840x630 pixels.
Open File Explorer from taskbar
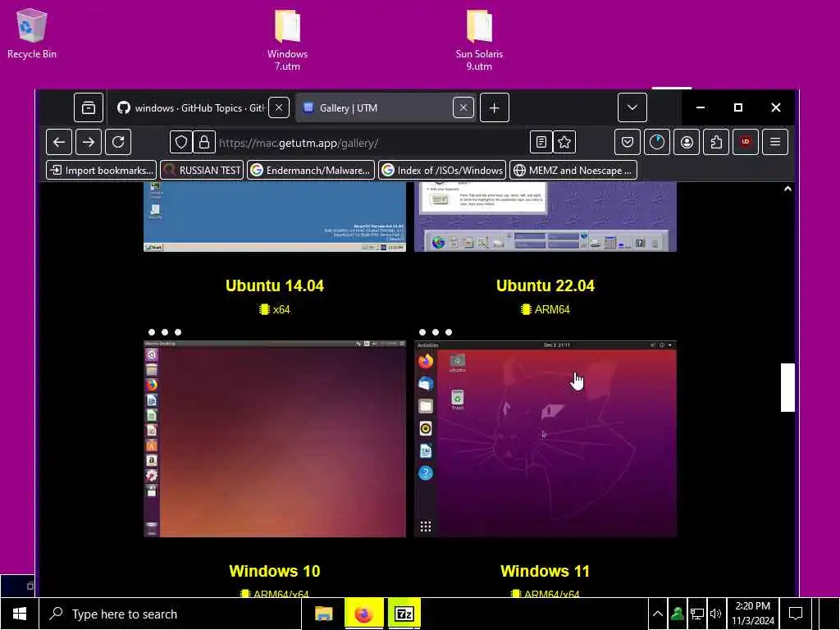pos(323,614)
